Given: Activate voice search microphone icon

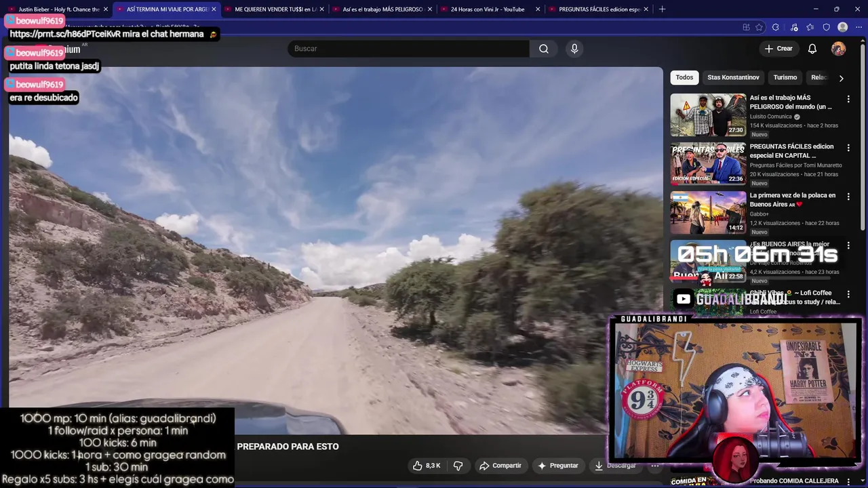Looking at the screenshot, I should pyautogui.click(x=574, y=49).
